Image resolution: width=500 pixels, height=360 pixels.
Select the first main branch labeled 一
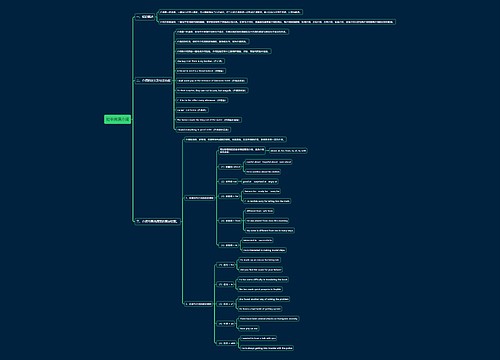click(145, 16)
